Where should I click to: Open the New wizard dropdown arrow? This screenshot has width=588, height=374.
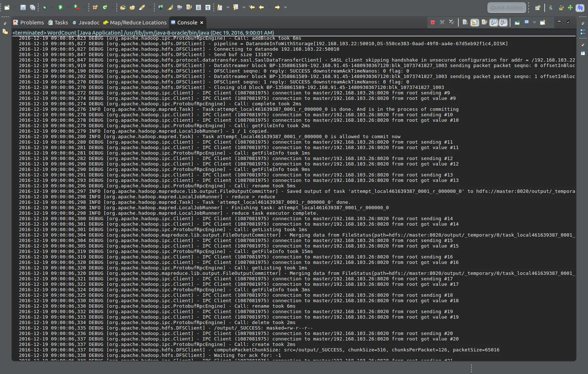(14, 7)
